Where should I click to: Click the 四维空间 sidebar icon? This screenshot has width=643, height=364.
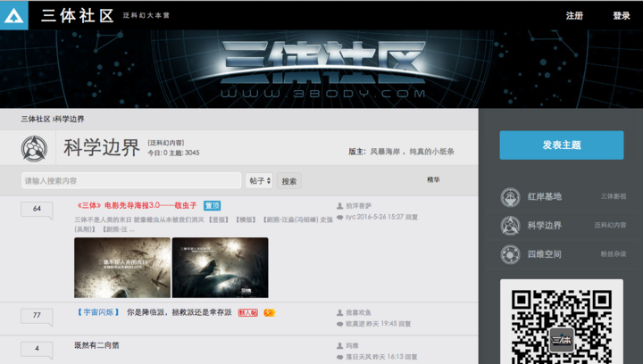coord(510,254)
